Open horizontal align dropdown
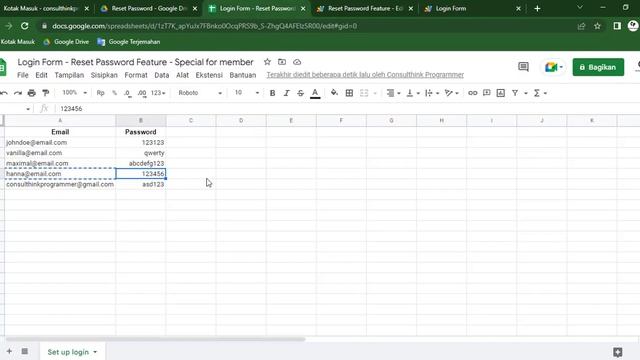640x360 pixels. (393, 93)
